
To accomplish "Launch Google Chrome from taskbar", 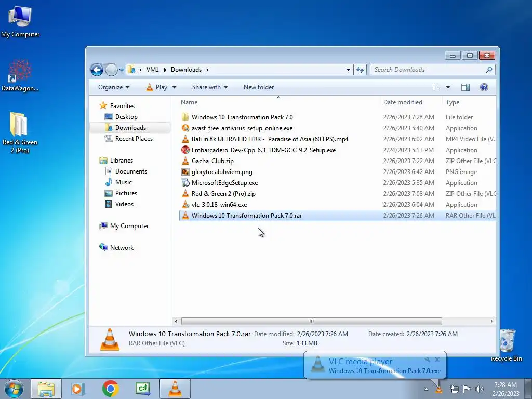I will coord(110,389).
